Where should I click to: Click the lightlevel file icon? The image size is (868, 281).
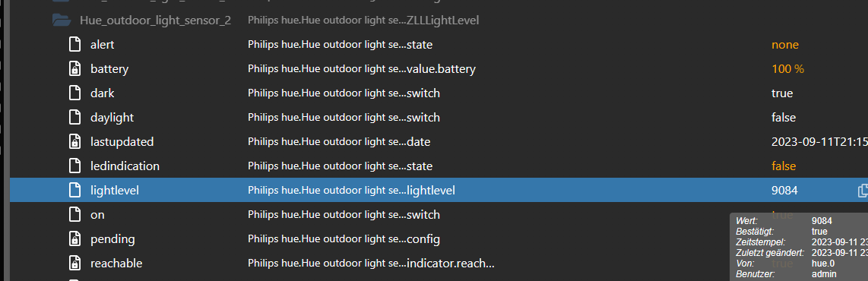74,191
